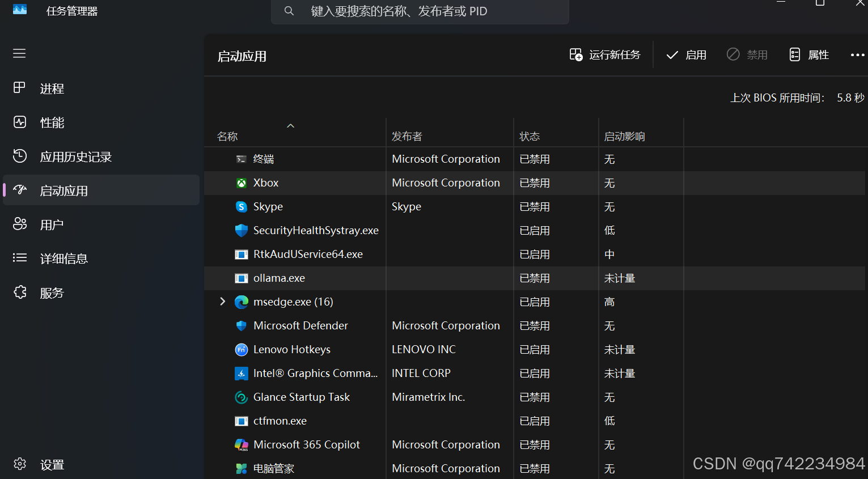This screenshot has height=479, width=868.
Task: Open the more options ellipsis menu
Action: point(857,55)
